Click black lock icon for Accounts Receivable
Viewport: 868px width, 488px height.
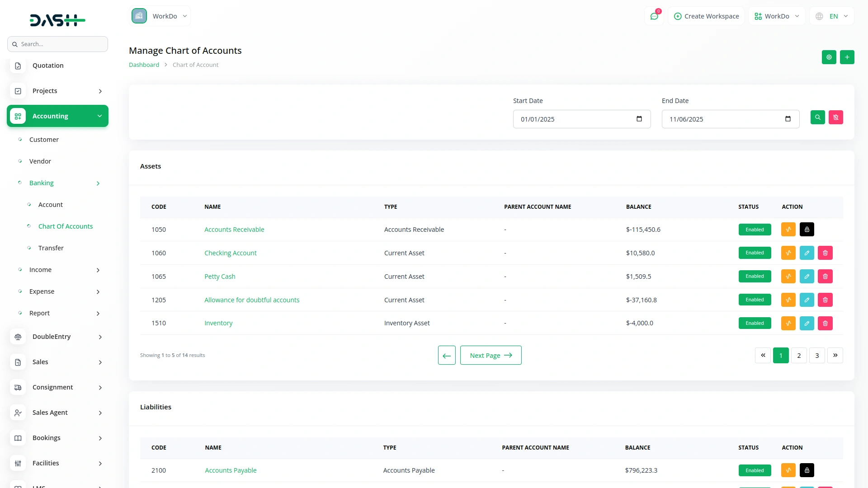(x=807, y=230)
